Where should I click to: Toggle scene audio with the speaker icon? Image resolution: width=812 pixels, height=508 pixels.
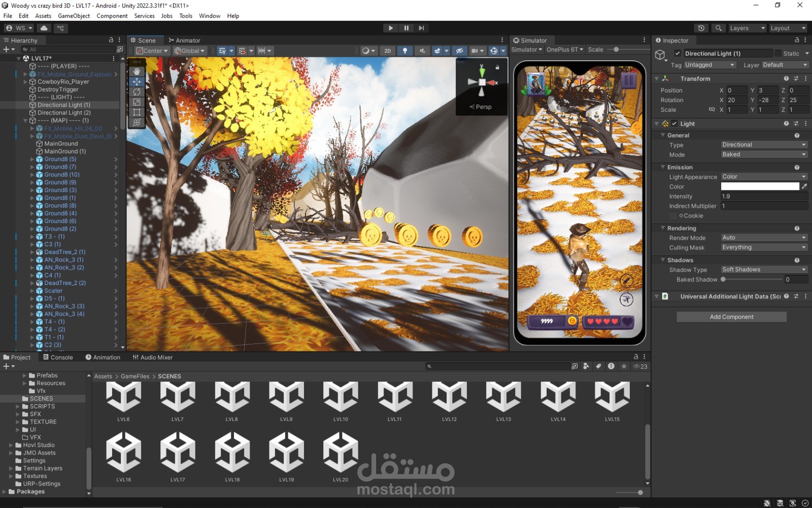coord(422,51)
